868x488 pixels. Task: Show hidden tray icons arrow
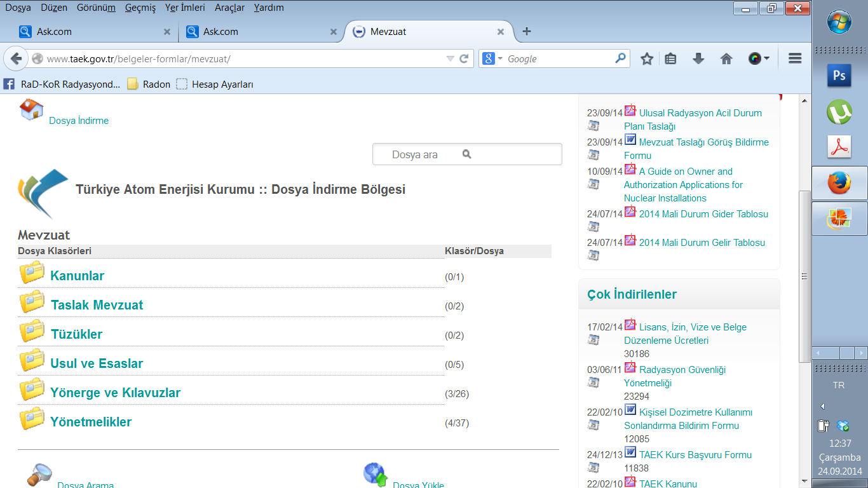[x=823, y=406]
